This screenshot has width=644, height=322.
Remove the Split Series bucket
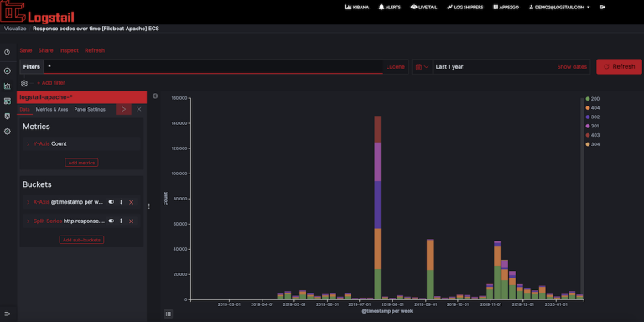[x=132, y=221]
